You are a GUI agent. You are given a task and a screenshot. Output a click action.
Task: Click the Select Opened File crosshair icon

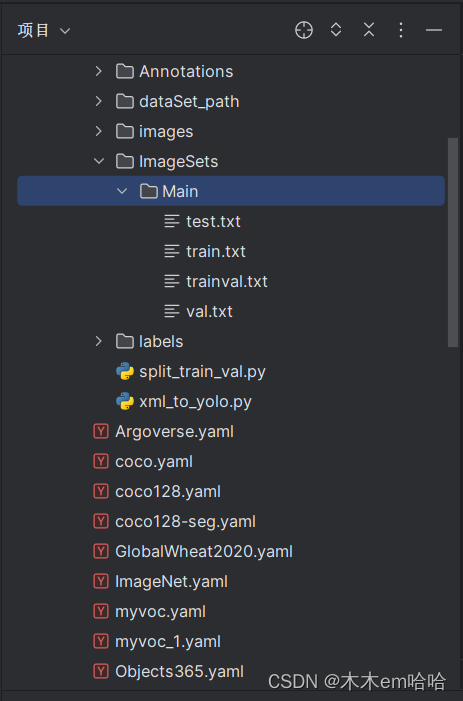[x=304, y=30]
